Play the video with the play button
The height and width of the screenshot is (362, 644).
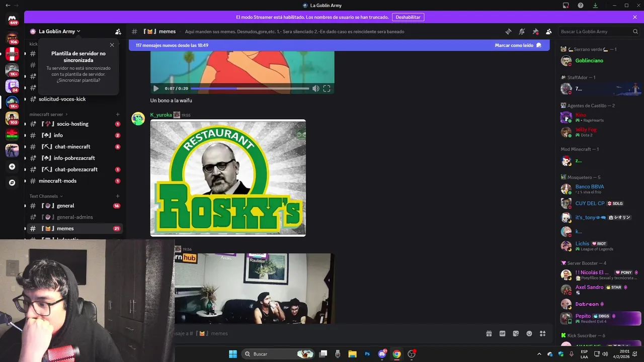pyautogui.click(x=156, y=88)
